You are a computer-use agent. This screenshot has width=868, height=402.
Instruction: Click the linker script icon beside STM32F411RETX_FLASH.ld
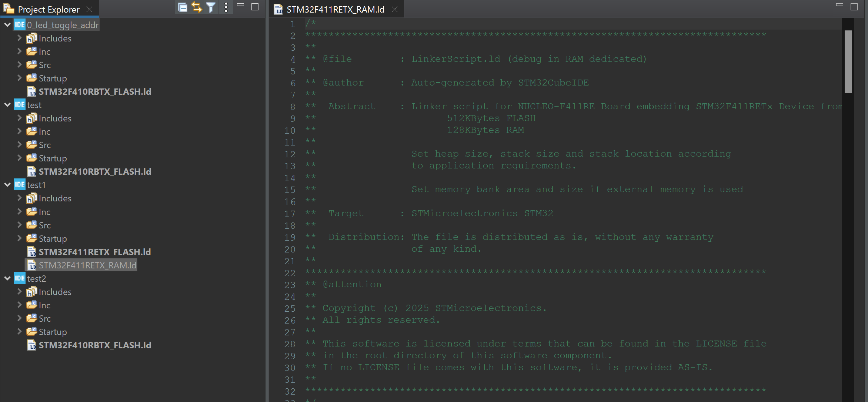pos(32,252)
